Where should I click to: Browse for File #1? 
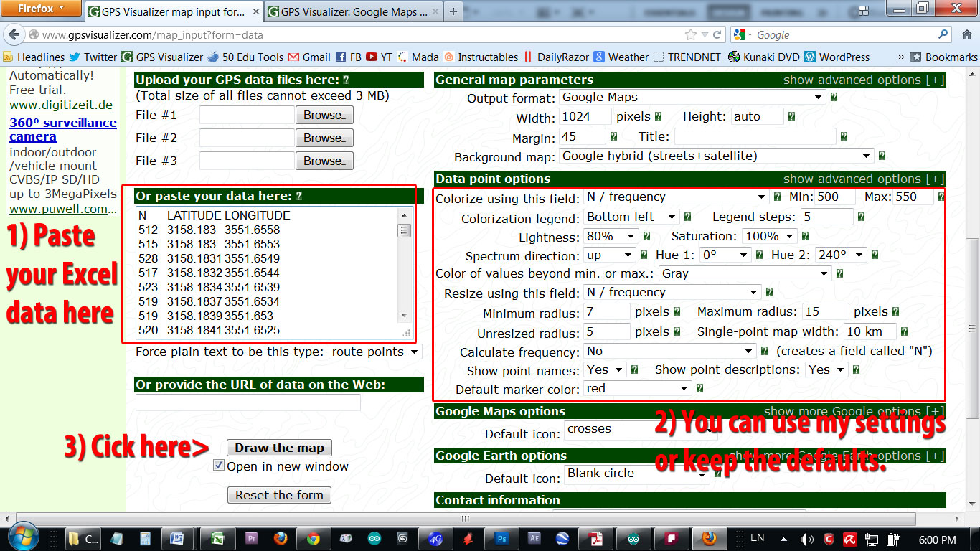[x=324, y=115]
